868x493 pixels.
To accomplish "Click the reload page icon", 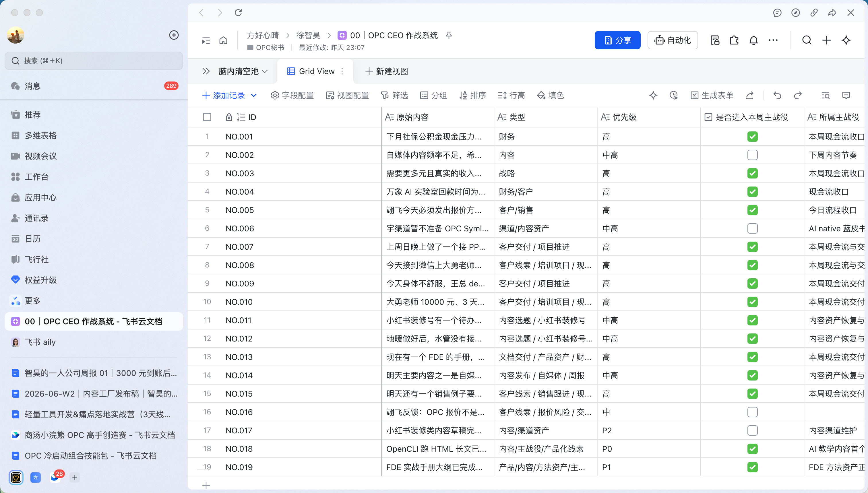I will click(x=239, y=13).
